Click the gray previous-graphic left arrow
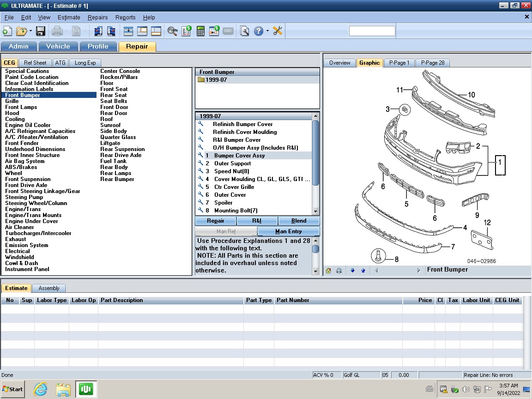Screen dimensions: 532x399 pyautogui.click(x=376, y=271)
